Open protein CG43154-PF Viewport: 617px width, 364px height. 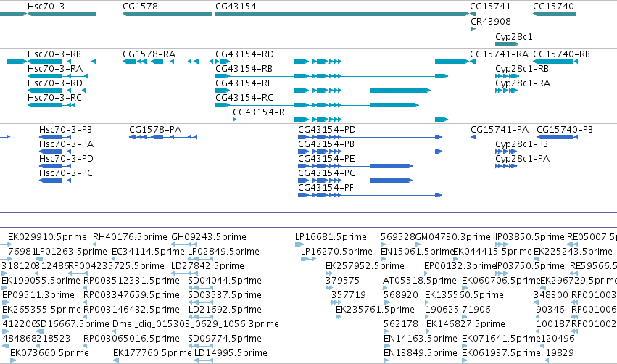pyautogui.click(x=326, y=188)
